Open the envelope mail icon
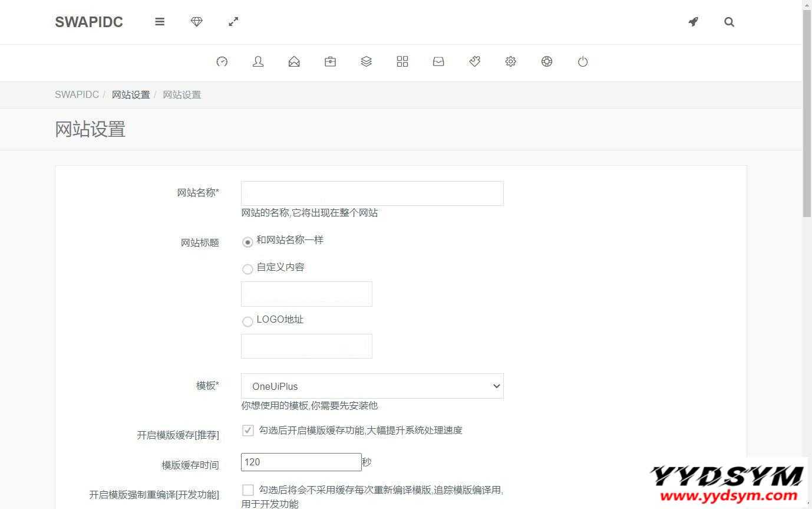This screenshot has height=509, width=812. [294, 61]
